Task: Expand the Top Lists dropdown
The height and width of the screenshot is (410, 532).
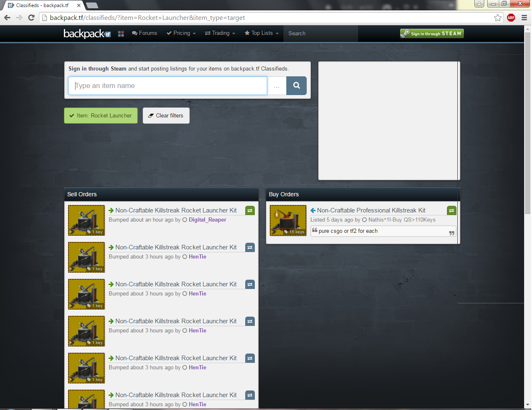Action: coord(261,33)
